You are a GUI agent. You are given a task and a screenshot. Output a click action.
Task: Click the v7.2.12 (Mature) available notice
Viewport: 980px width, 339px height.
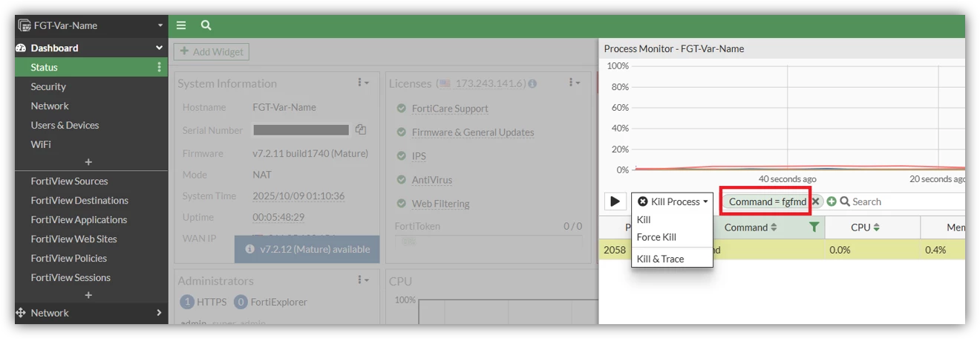[307, 249]
